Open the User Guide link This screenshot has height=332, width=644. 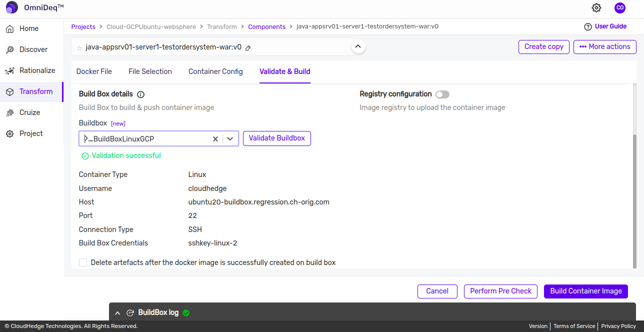[610, 26]
